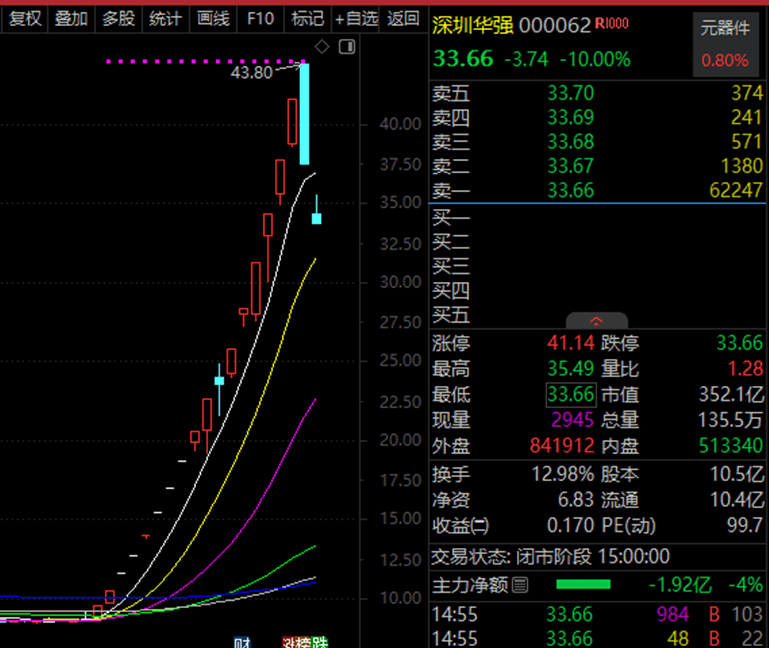Open the 统计 statistics tool
769x648 pixels.
click(165, 18)
